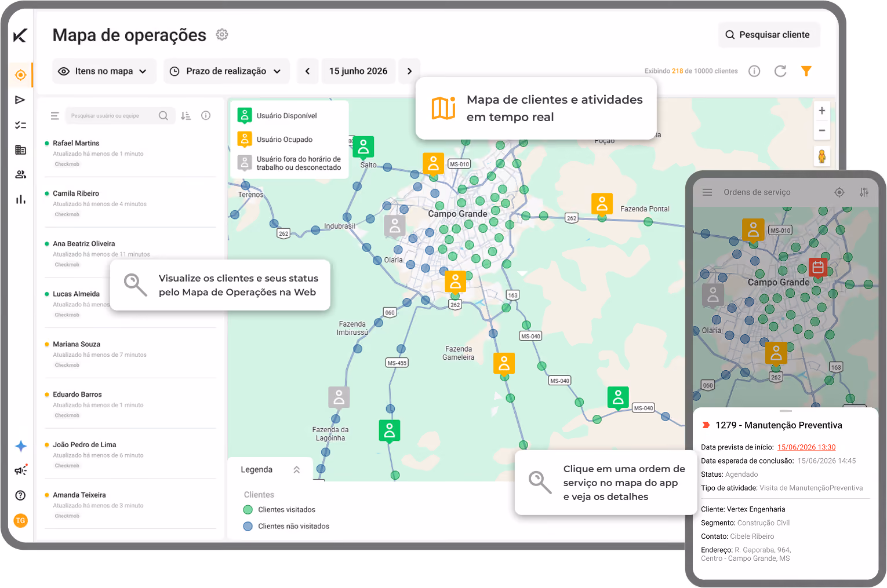Viewport: 887px width, 588px height.
Task: Click the orange filter funnel icon
Action: coord(806,71)
